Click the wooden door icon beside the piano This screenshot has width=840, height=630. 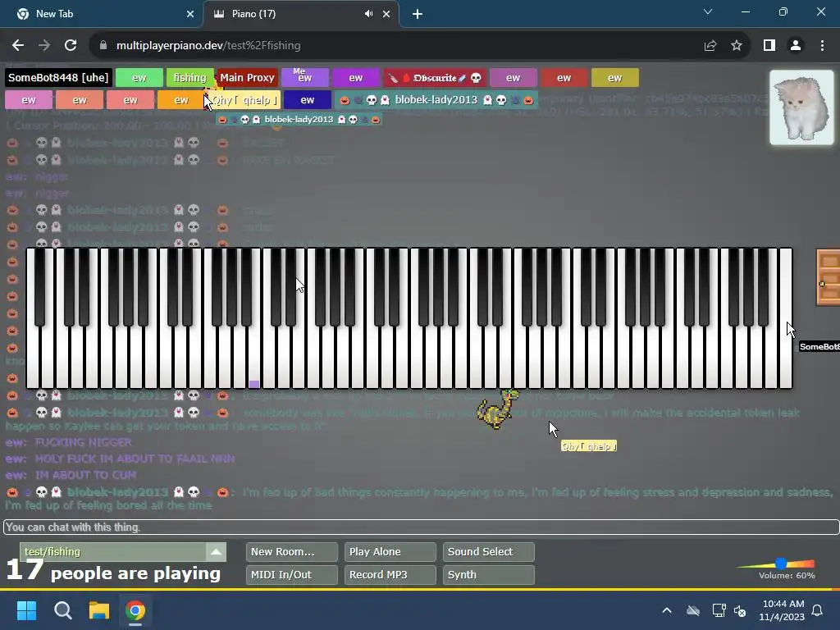pyautogui.click(x=829, y=277)
